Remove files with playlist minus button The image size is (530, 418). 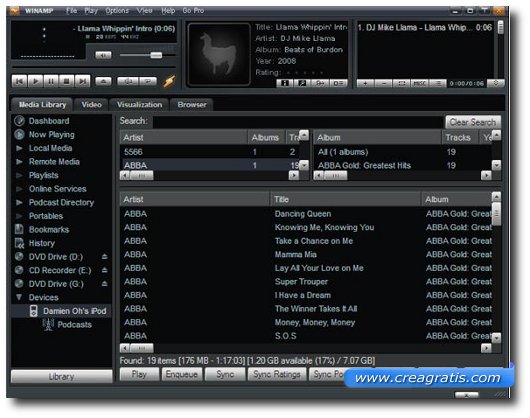[384, 83]
